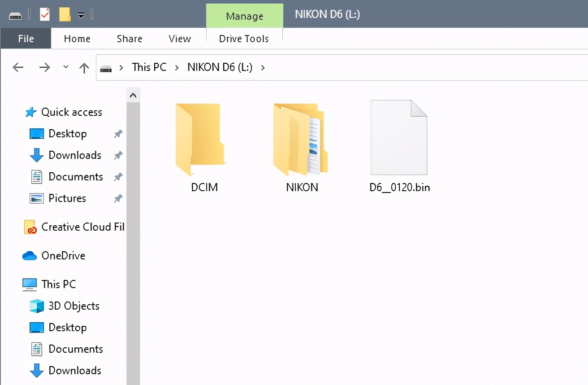
Task: Open the Recent locations dropdown arrow
Action: [x=66, y=67]
